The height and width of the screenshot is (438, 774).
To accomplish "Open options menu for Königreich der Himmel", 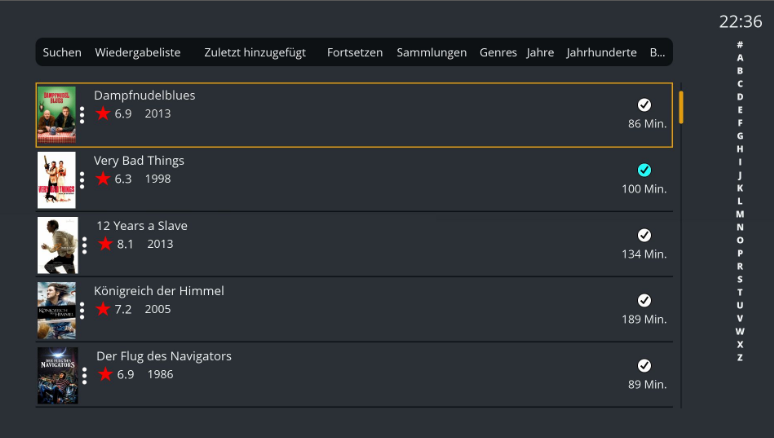I will [x=82, y=310].
